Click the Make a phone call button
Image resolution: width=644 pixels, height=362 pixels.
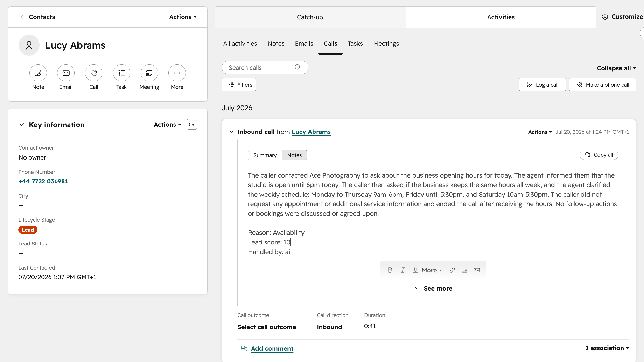[602, 85]
